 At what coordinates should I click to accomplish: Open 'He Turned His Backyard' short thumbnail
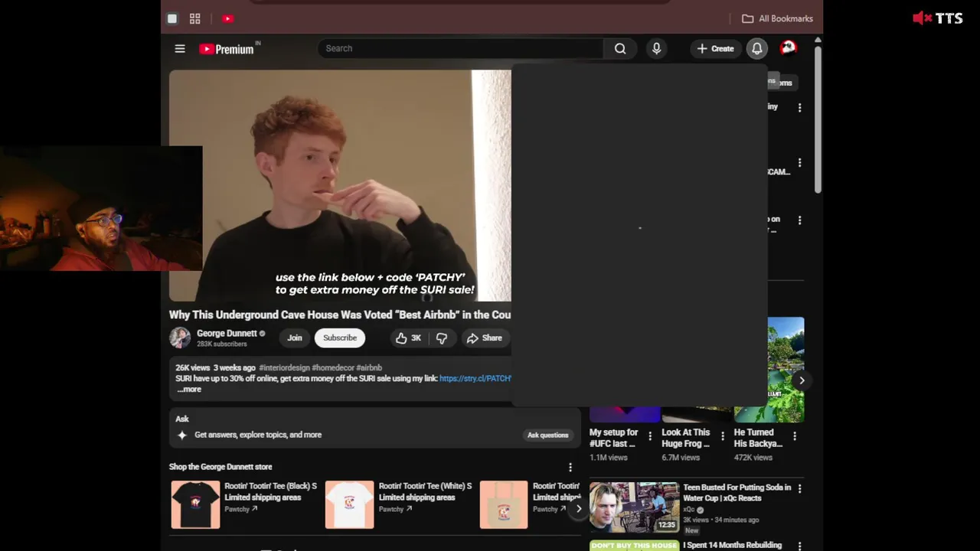coord(769,370)
